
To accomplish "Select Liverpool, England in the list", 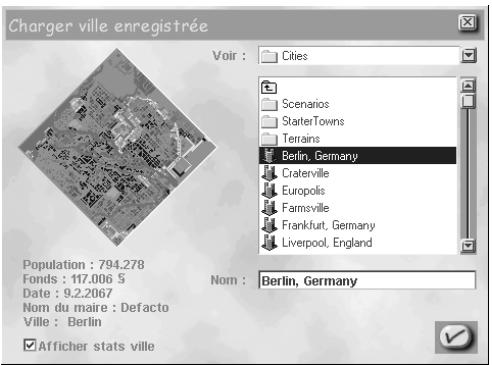I will point(357,243).
